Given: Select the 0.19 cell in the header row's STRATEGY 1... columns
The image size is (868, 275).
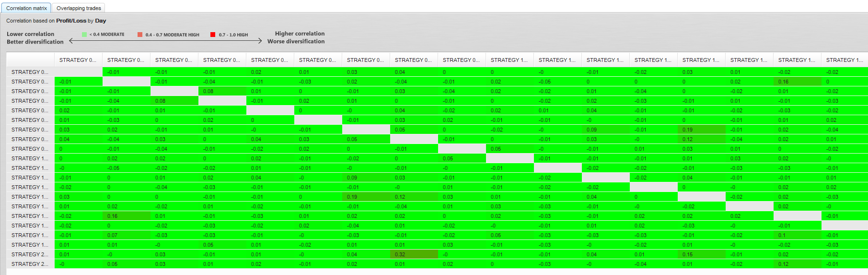Looking at the screenshot, I should 702,130.
